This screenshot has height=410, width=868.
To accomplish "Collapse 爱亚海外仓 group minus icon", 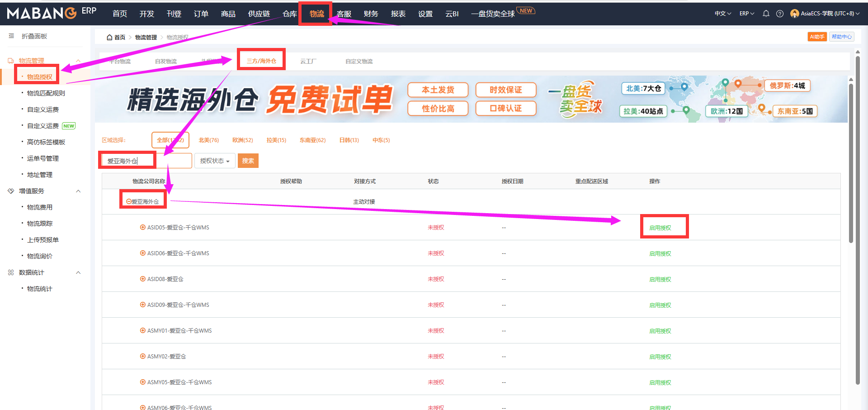I will [129, 202].
